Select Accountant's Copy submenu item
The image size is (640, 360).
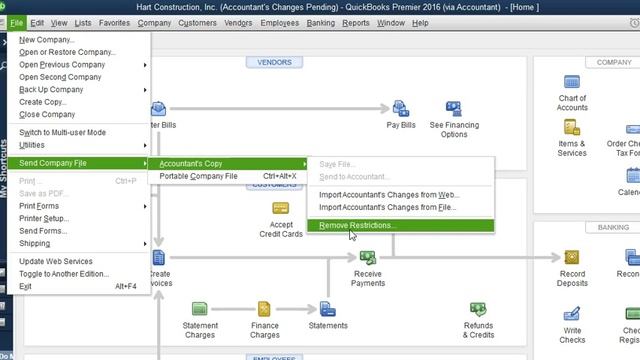point(228,164)
